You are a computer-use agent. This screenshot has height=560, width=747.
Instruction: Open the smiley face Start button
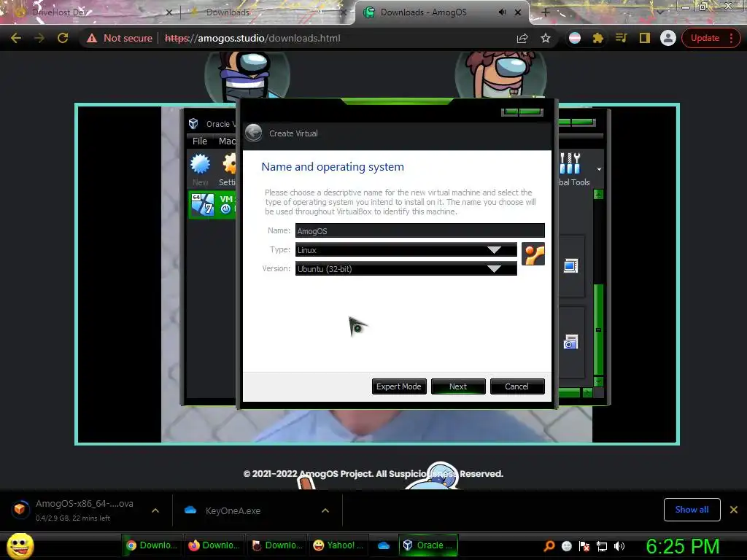pyautogui.click(x=20, y=545)
